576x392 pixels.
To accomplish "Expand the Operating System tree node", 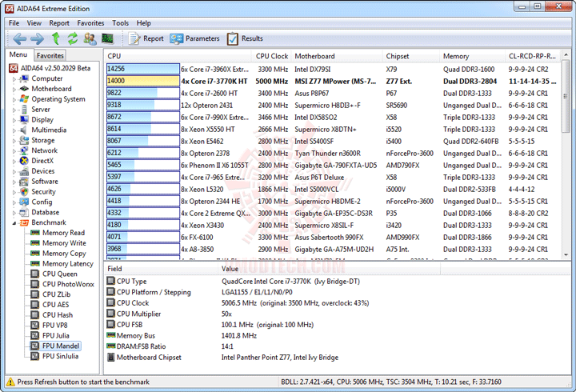I will point(14,99).
